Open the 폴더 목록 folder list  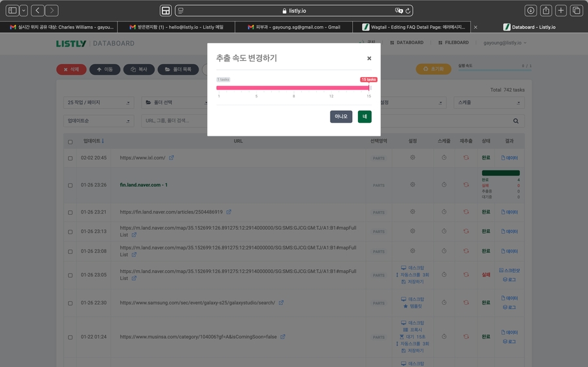point(178,69)
